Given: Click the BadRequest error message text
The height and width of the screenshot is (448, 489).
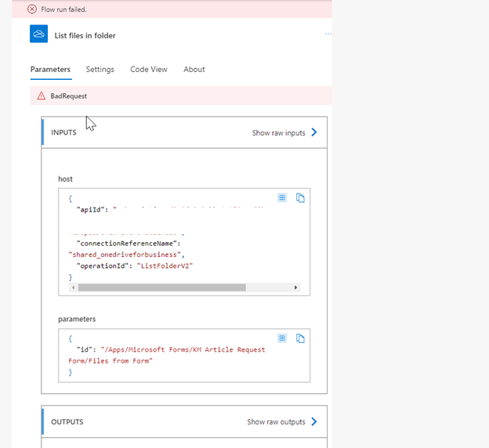Looking at the screenshot, I should [x=69, y=96].
